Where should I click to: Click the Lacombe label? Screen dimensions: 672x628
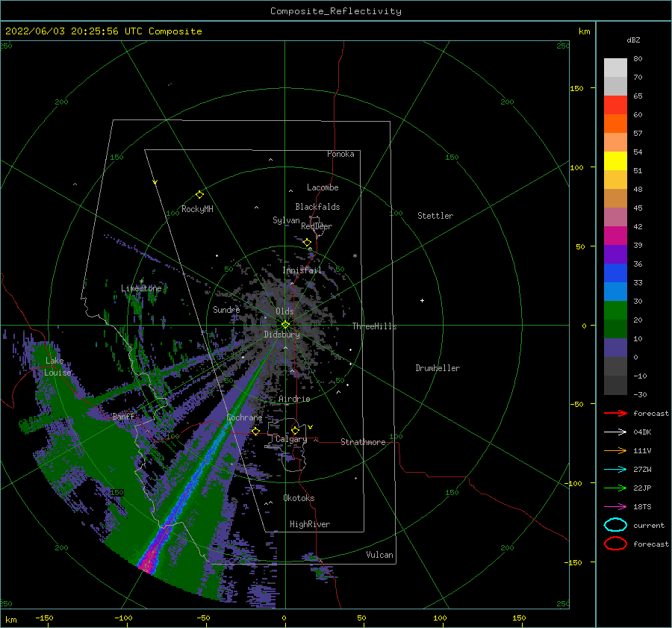323,187
